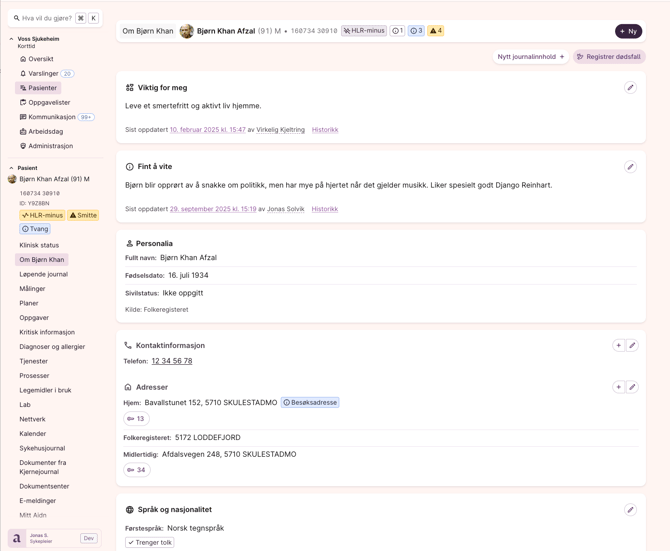Click the 'Registrer dødsfall' button

point(608,57)
